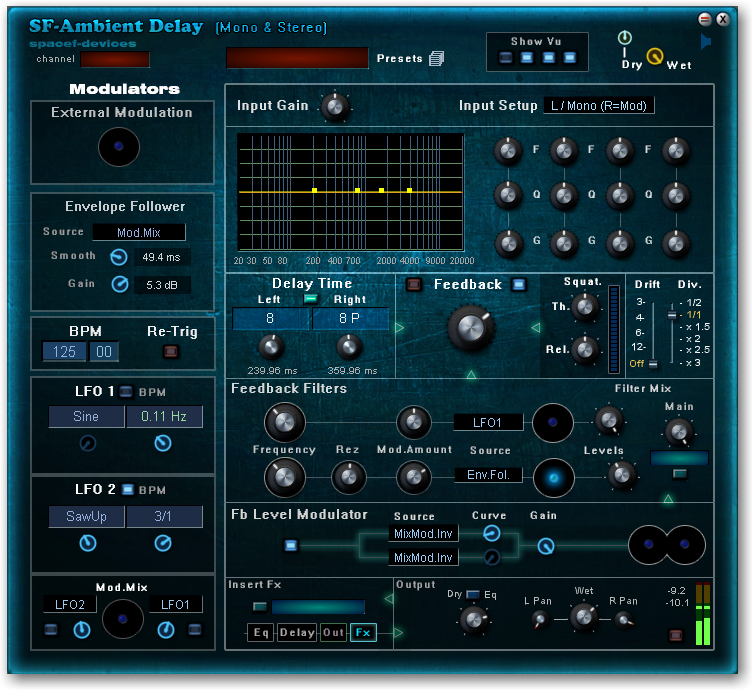Select the x 3 Div. option

tap(693, 363)
